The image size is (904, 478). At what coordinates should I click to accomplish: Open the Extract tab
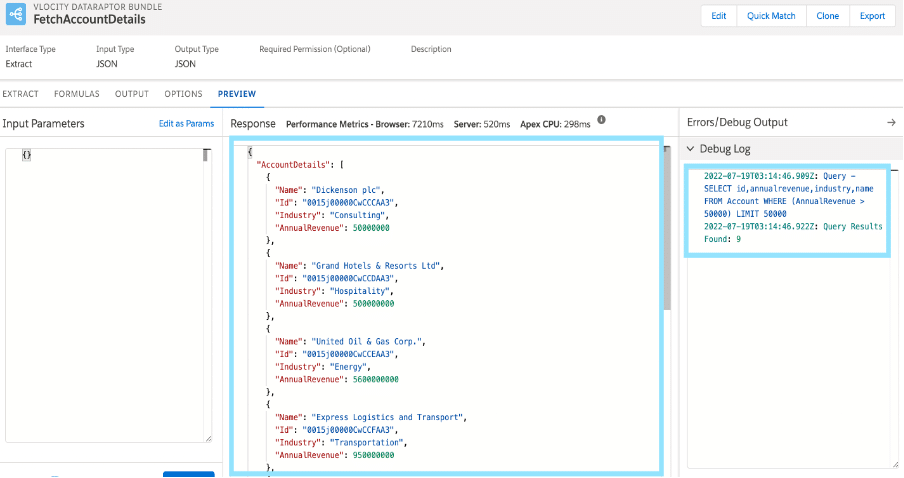pyautogui.click(x=21, y=94)
